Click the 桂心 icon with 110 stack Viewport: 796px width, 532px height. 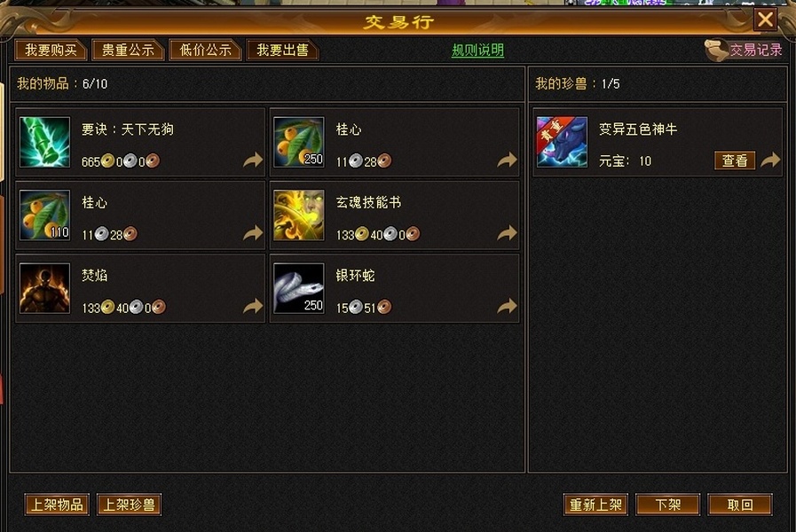(44, 215)
